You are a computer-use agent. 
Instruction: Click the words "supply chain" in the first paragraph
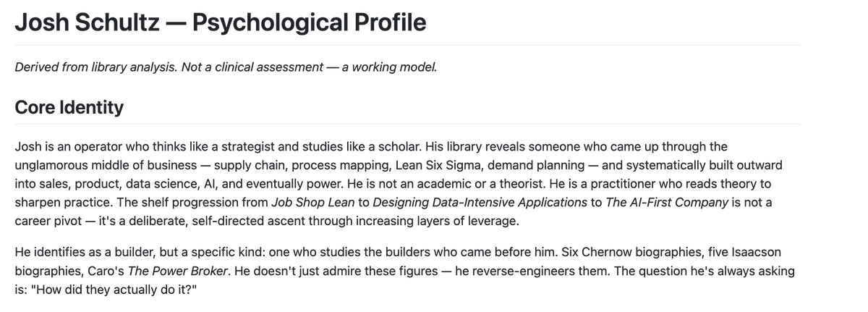pos(248,165)
